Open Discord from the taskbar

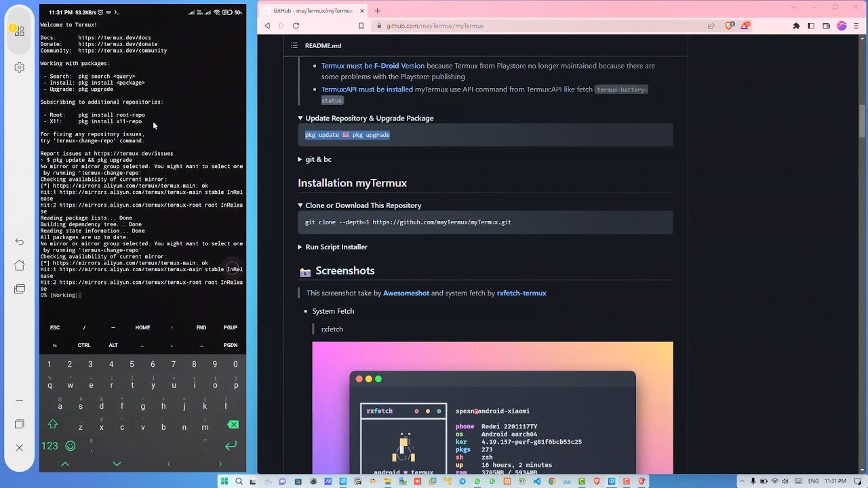281,481
